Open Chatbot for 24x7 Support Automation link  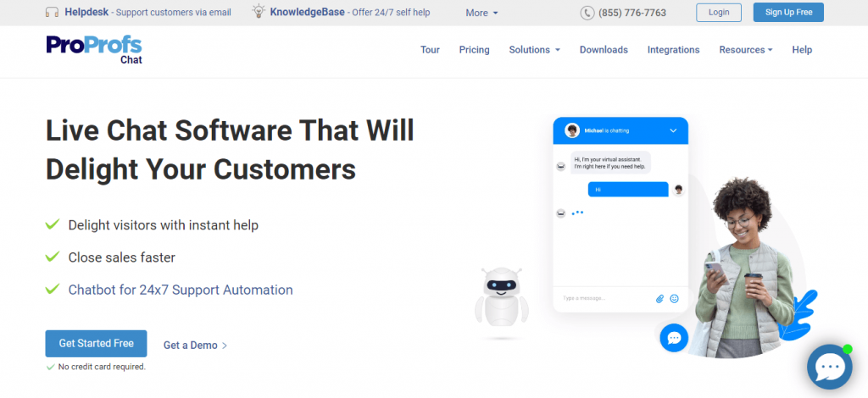click(181, 290)
